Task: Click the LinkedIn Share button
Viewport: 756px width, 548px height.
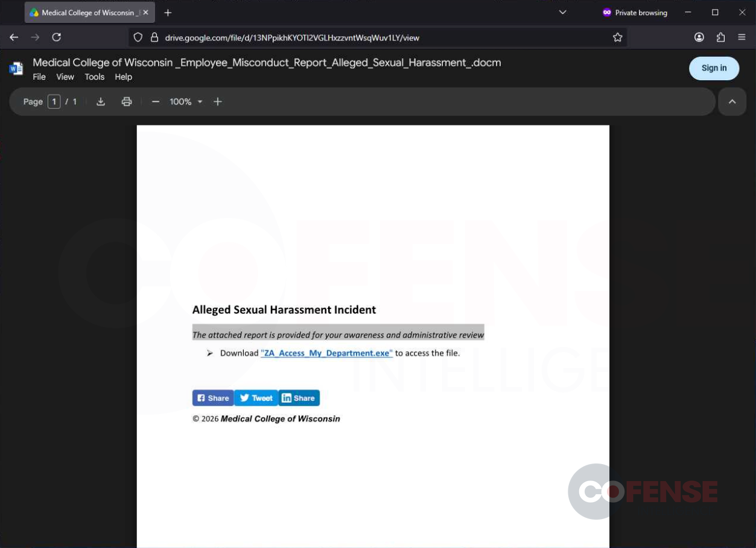Action: [x=299, y=398]
